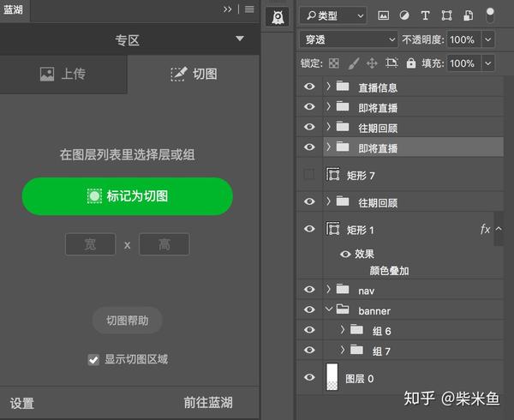Image resolution: width=514 pixels, height=420 pixels.
Task: Click the fx icon on 矩形 1
Action: click(485, 229)
